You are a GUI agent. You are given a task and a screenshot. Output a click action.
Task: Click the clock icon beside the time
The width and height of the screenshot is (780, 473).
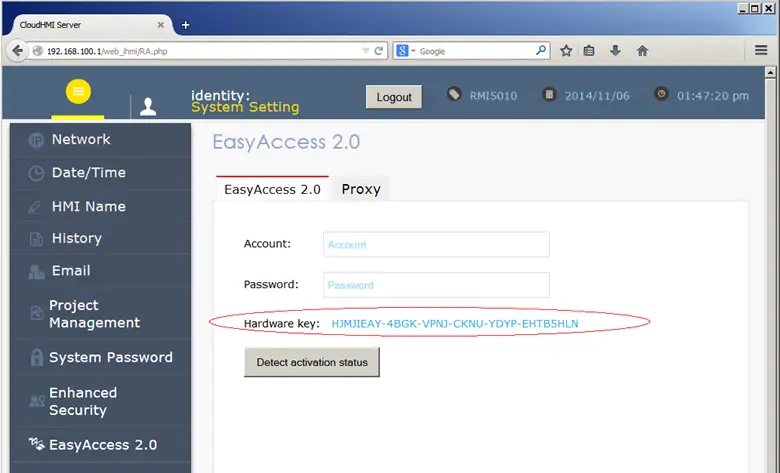tap(661, 94)
